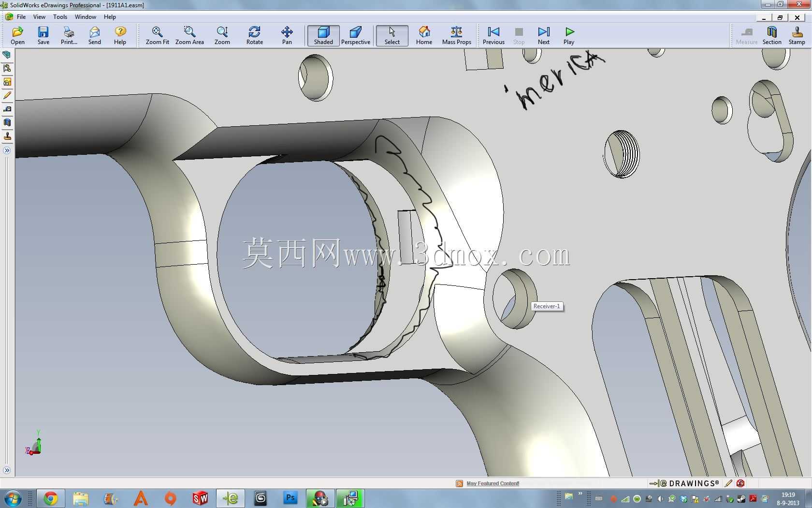Stop the animation playback

519,35
